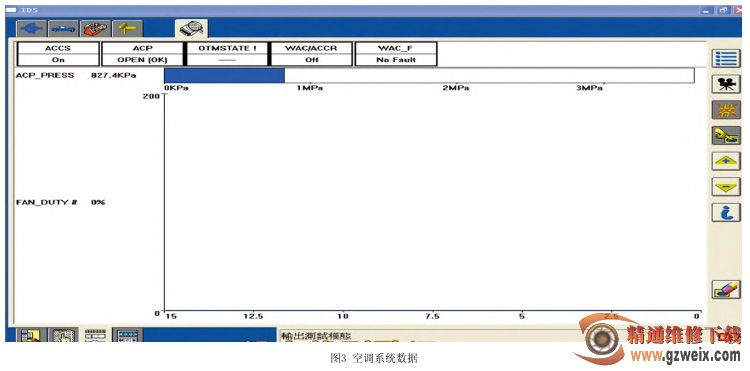
Task: Select the yellow arrow signpost tab
Action: tap(127, 29)
